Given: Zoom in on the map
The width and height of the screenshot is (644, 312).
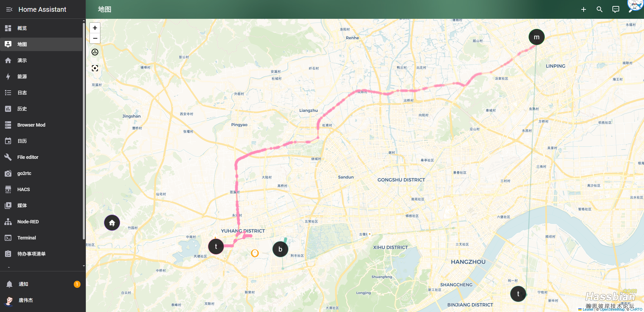Looking at the screenshot, I should point(95,28).
